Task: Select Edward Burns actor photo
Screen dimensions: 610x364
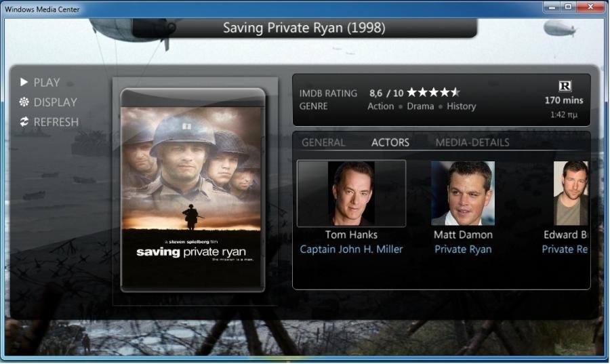Action: (571, 193)
